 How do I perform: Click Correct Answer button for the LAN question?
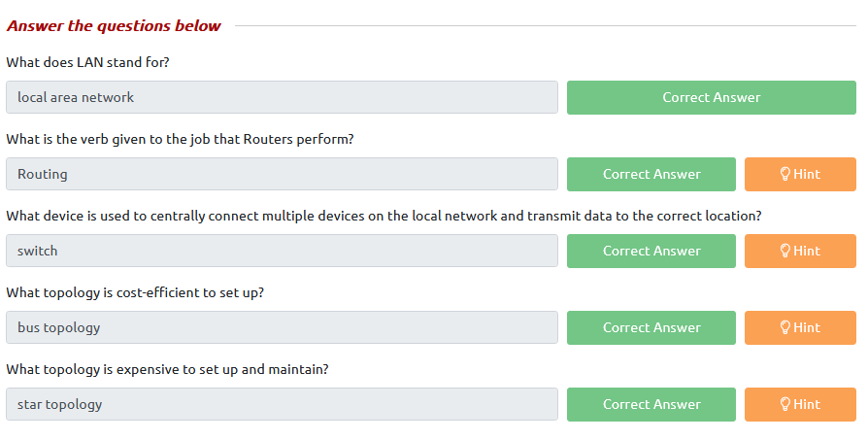(x=712, y=97)
